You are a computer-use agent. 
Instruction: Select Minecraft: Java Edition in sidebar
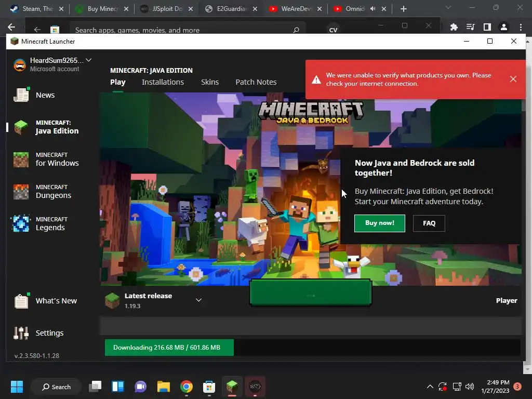(46, 127)
